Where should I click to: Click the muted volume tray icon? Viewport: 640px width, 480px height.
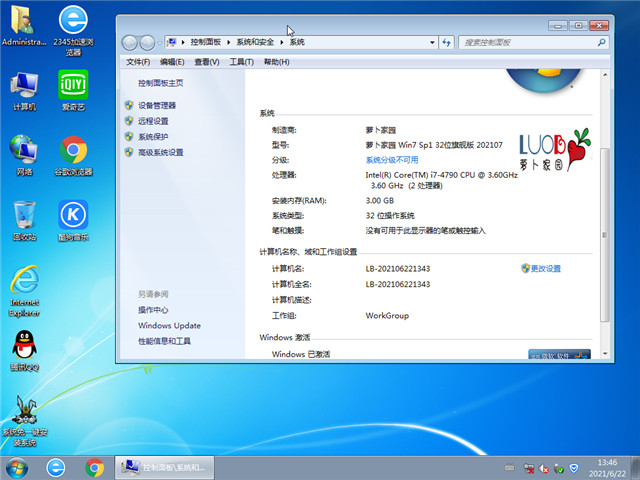544,468
